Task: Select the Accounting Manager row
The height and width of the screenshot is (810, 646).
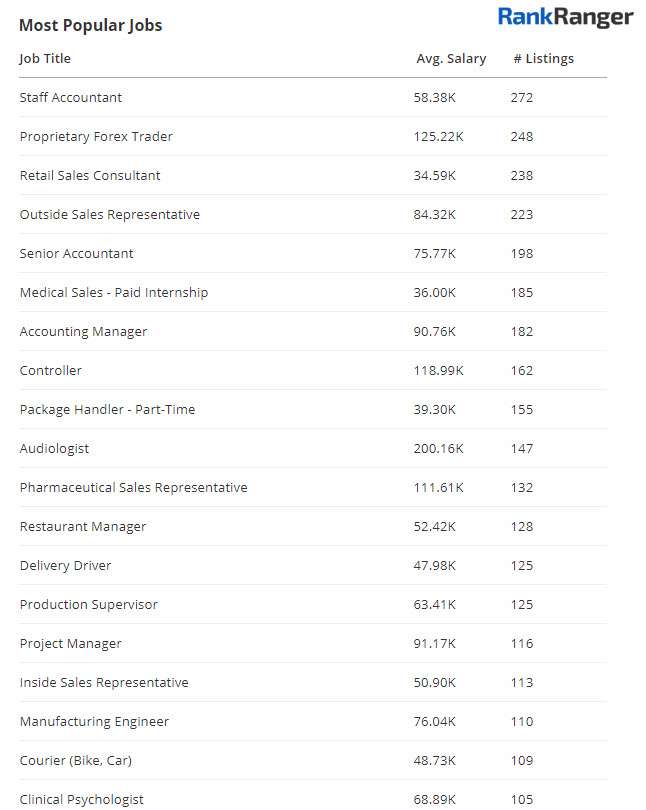Action: 83,331
